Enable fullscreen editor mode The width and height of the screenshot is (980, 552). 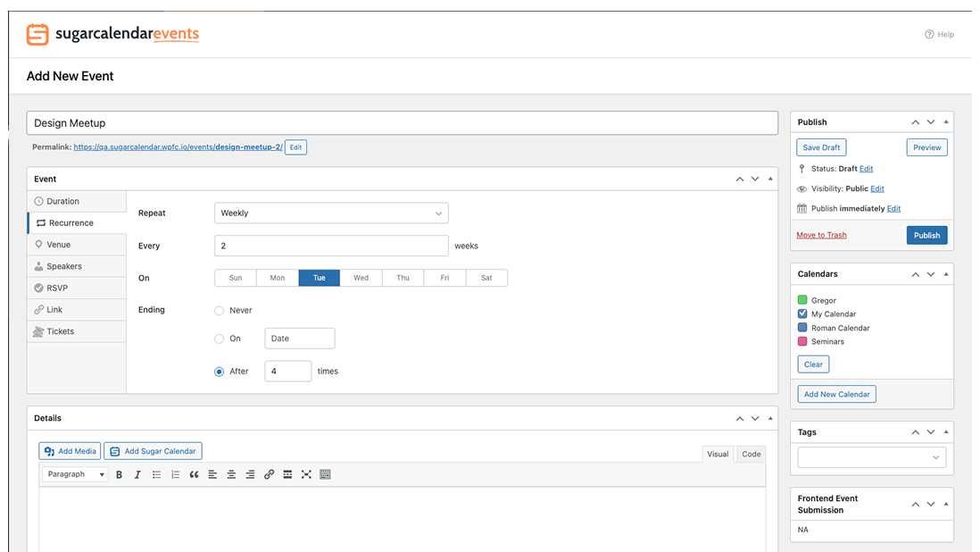tap(306, 474)
